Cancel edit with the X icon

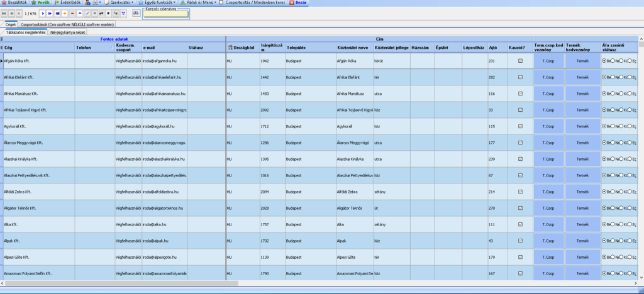tap(94, 14)
